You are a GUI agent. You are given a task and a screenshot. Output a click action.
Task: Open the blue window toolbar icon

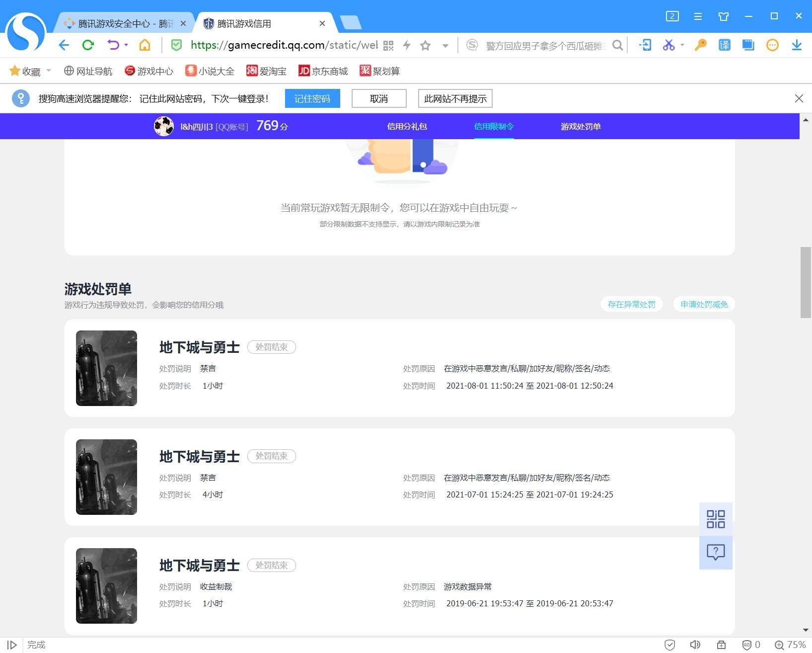click(748, 45)
